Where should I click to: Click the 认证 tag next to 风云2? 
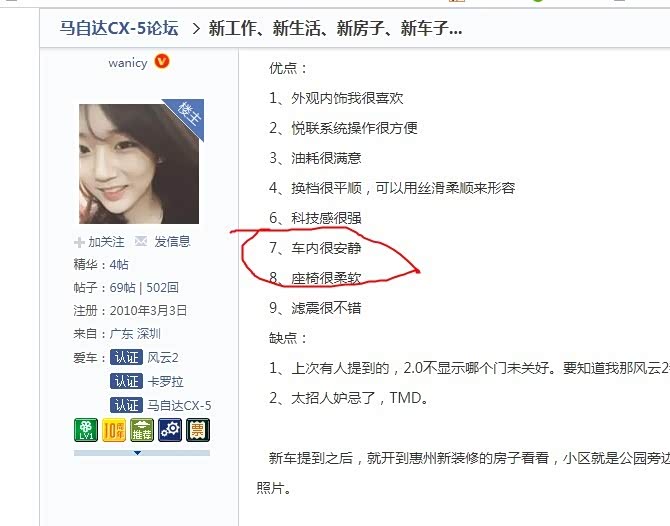click(x=126, y=357)
